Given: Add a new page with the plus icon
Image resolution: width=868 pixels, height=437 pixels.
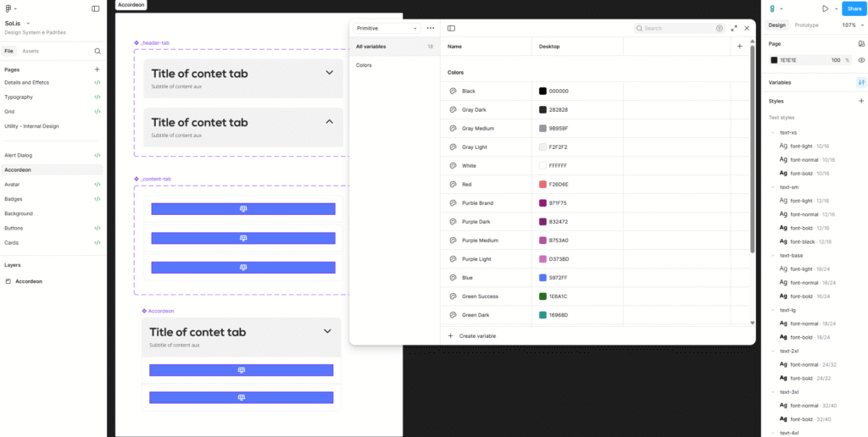Looking at the screenshot, I should pos(97,69).
